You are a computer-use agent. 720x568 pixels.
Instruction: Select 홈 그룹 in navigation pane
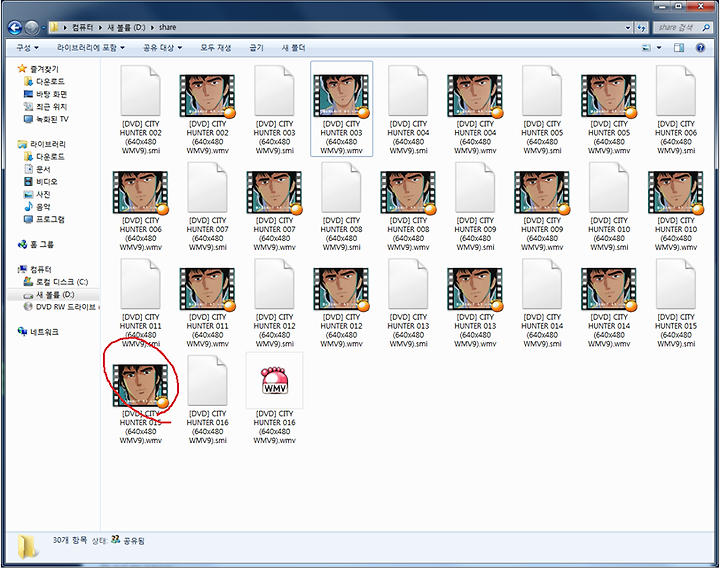coord(35,244)
